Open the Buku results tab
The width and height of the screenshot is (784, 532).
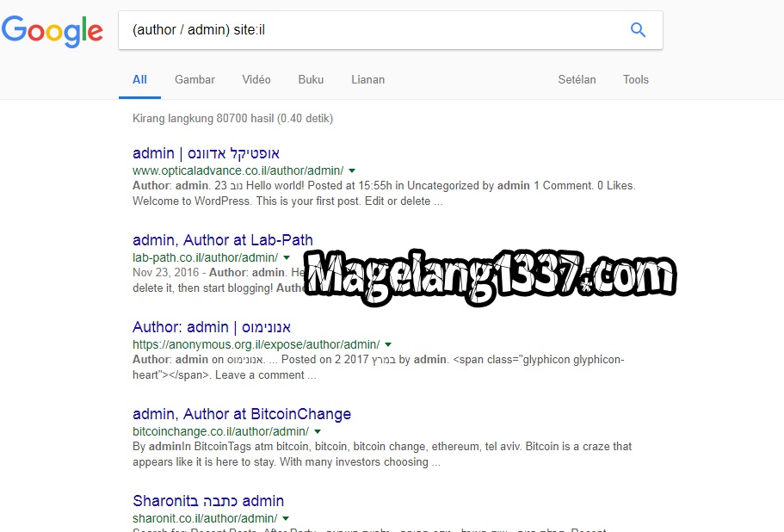point(311,79)
